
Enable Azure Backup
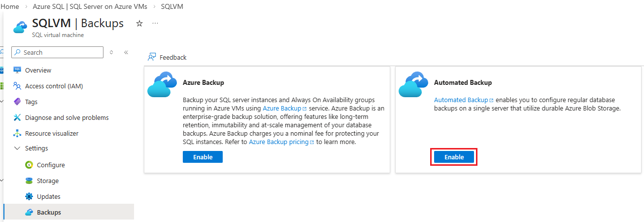click(203, 157)
